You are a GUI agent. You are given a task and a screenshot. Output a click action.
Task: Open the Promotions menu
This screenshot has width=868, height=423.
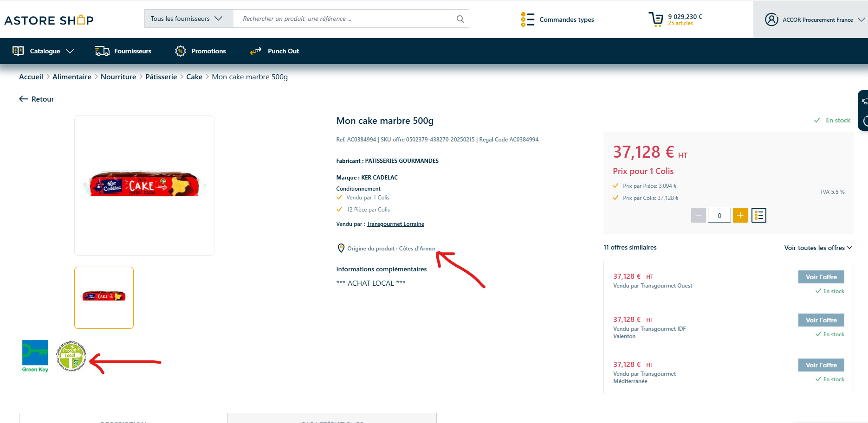point(208,51)
